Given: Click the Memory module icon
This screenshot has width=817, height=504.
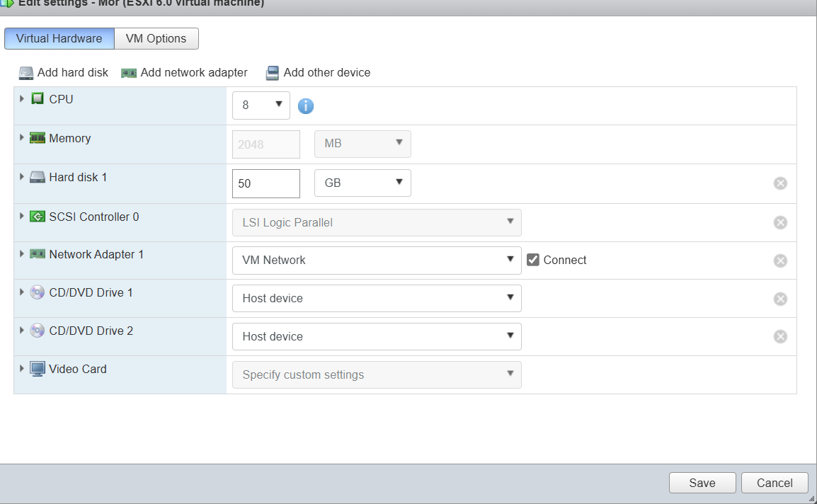Looking at the screenshot, I should point(37,138).
